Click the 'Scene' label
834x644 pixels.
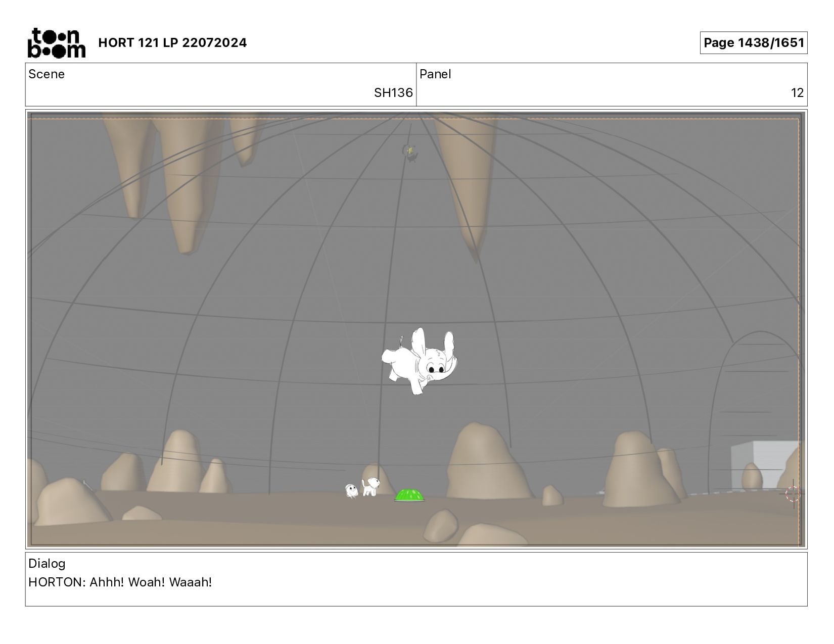coord(47,74)
